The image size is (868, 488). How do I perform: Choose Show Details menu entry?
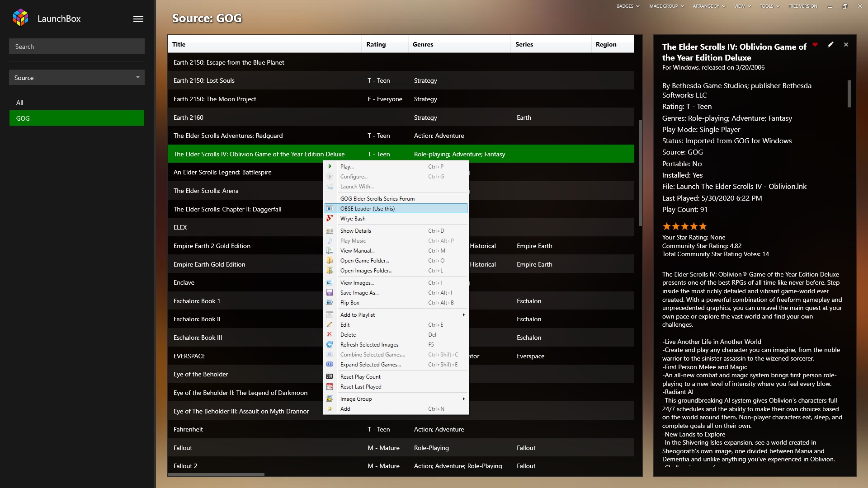point(396,230)
